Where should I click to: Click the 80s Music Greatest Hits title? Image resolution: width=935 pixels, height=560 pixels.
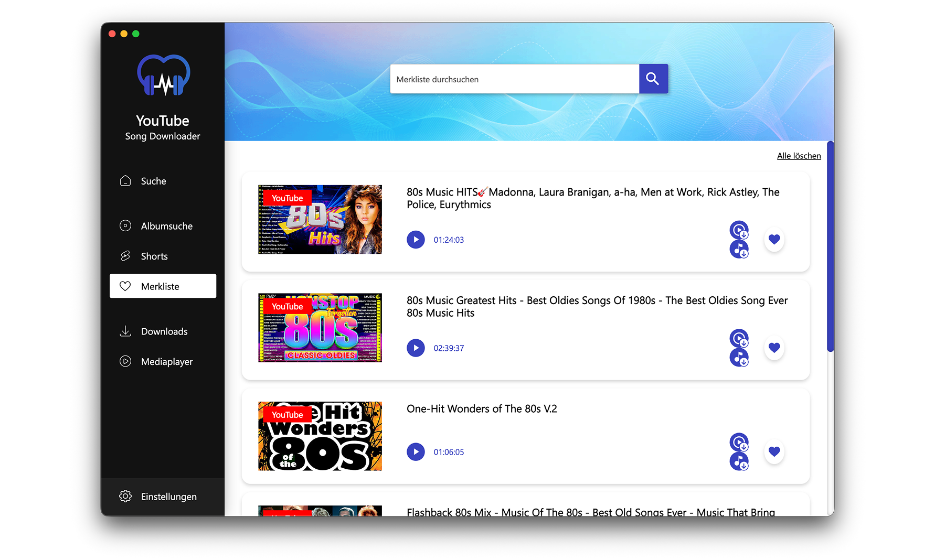(x=597, y=307)
